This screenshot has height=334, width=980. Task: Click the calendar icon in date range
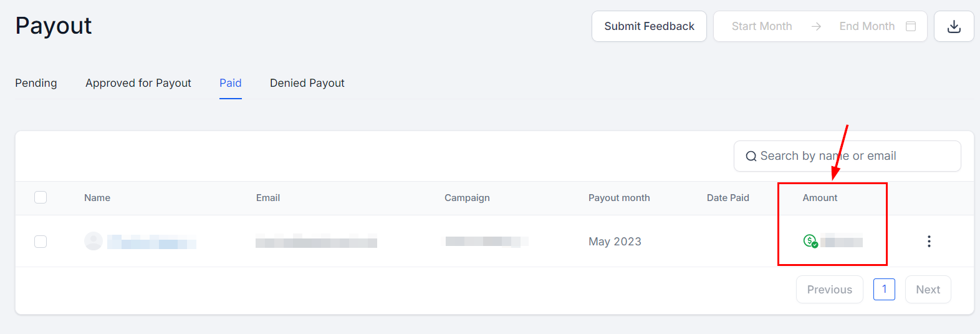pyautogui.click(x=911, y=26)
